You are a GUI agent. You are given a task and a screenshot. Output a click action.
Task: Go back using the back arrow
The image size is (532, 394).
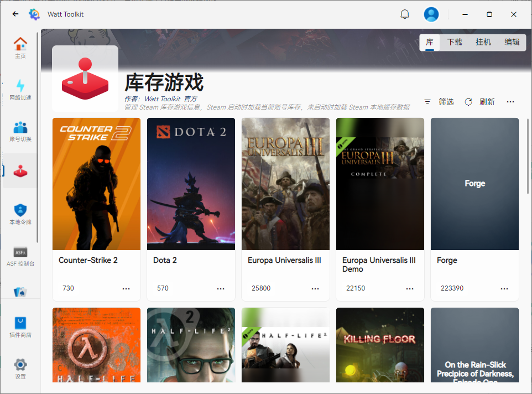point(15,14)
